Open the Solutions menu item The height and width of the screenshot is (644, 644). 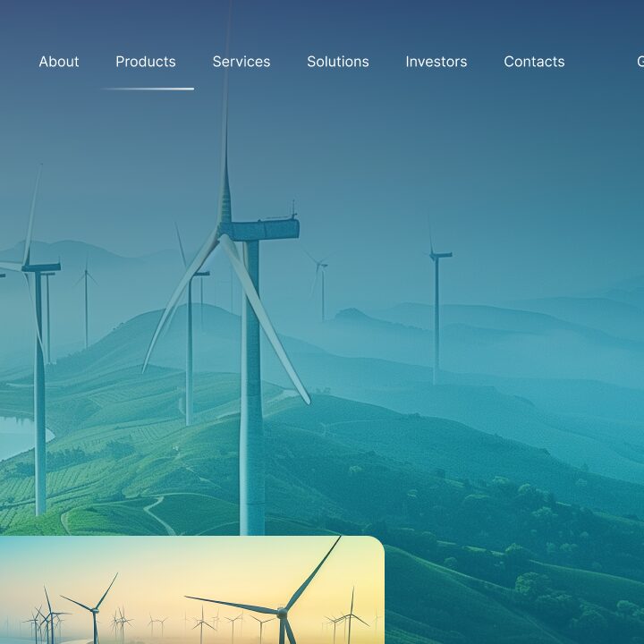point(338,62)
